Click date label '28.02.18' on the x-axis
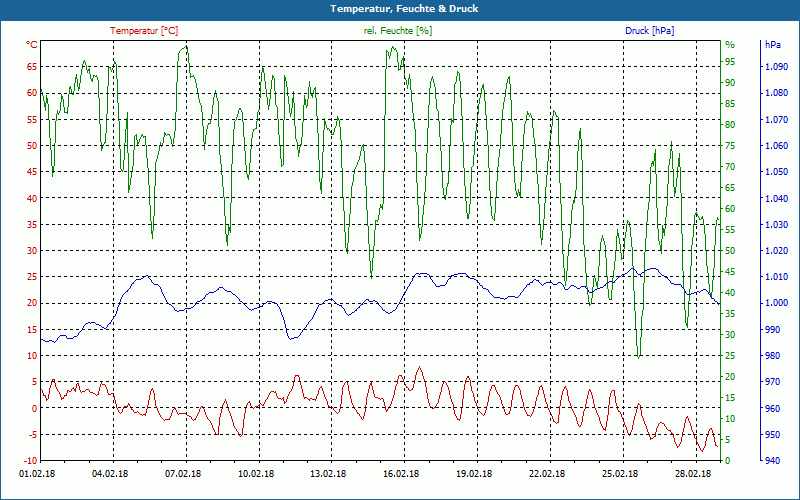The image size is (800, 500). 693,474
